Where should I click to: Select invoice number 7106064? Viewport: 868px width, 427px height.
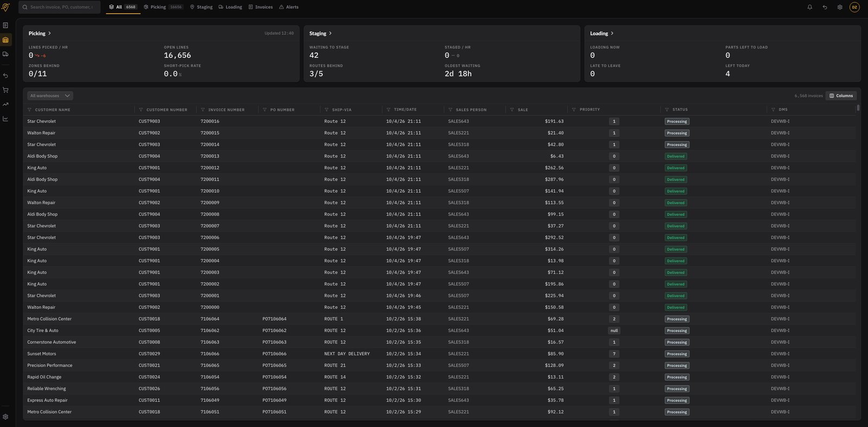[210, 319]
